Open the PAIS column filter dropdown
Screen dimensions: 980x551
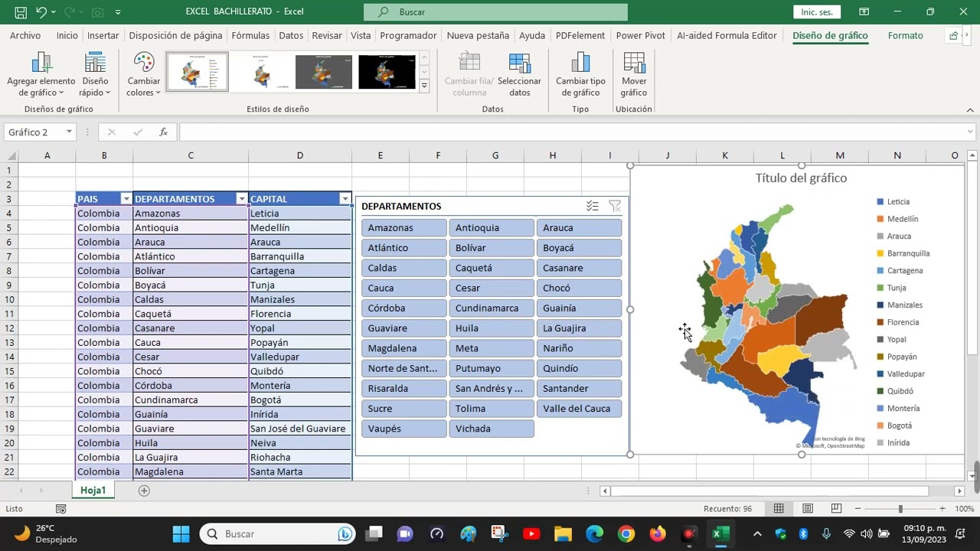pyautogui.click(x=126, y=199)
